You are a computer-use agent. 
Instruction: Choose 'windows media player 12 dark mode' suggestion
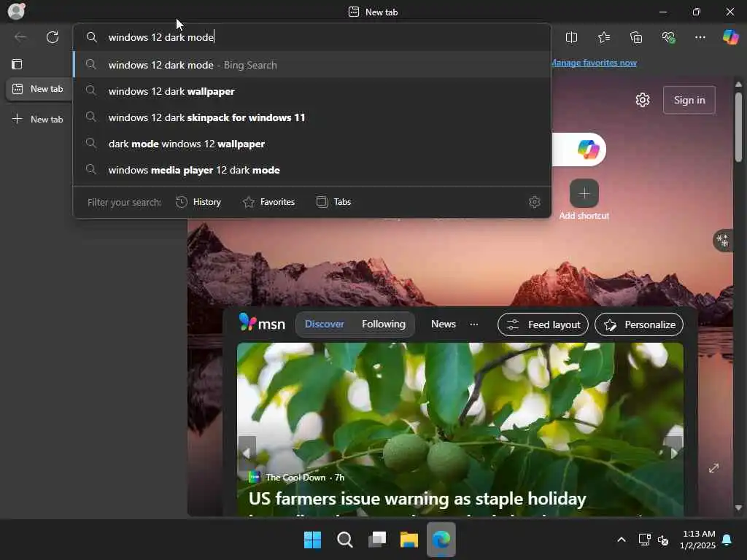pyautogui.click(x=312, y=169)
